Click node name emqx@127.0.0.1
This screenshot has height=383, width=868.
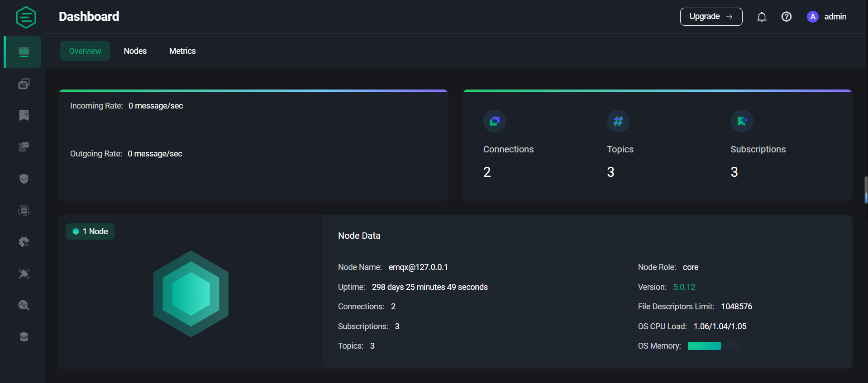[x=418, y=267]
